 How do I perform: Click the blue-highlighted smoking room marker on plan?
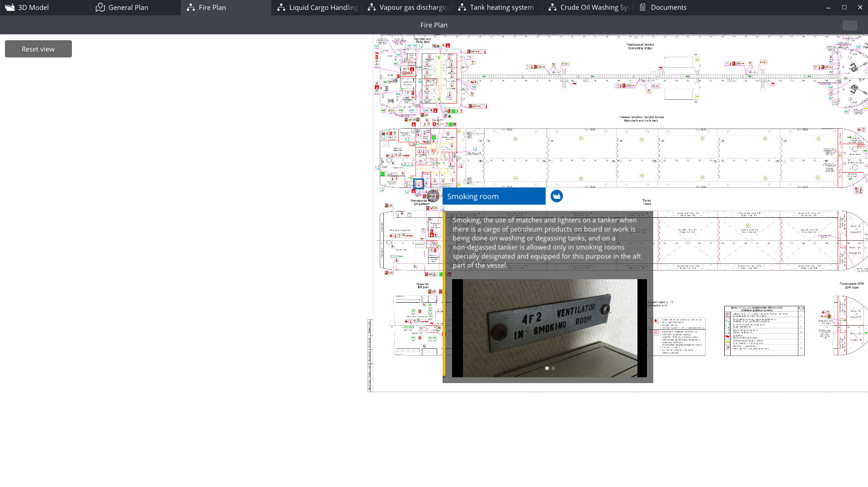419,184
